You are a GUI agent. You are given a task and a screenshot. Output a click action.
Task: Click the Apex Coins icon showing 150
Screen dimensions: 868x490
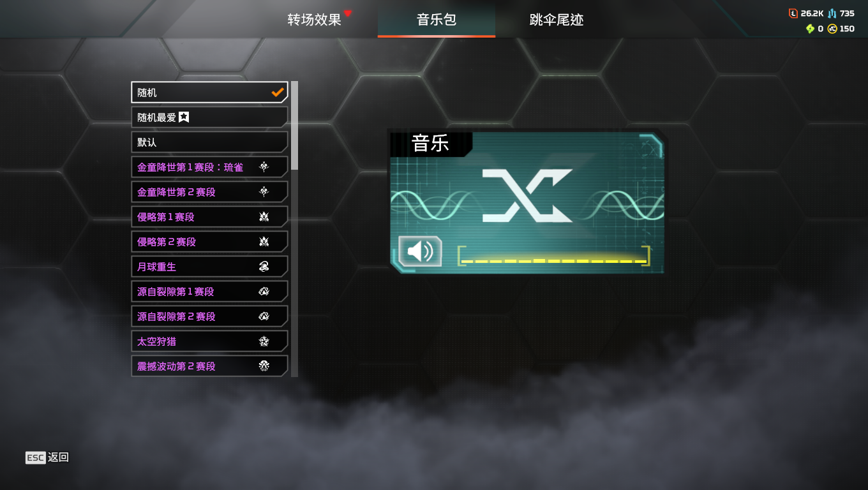click(832, 29)
